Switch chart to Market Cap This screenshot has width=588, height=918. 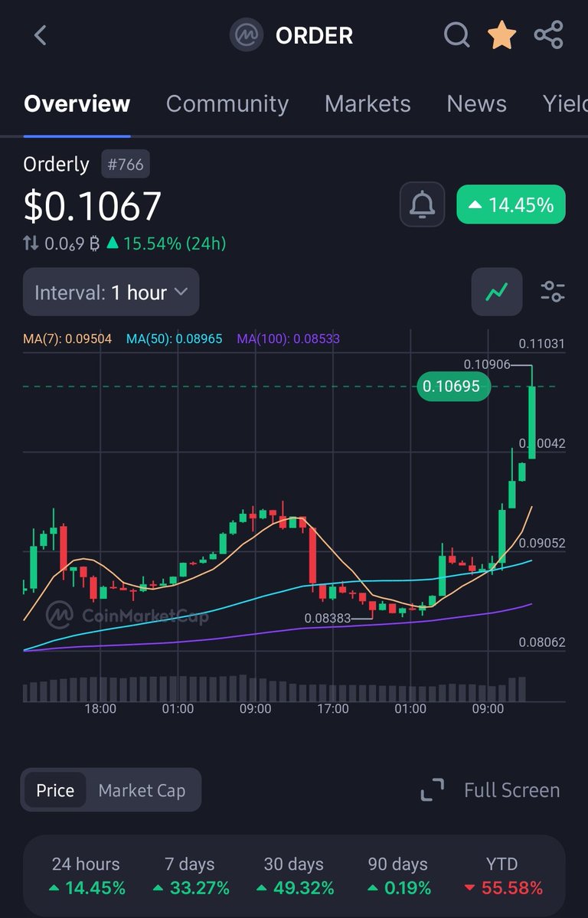pos(142,790)
